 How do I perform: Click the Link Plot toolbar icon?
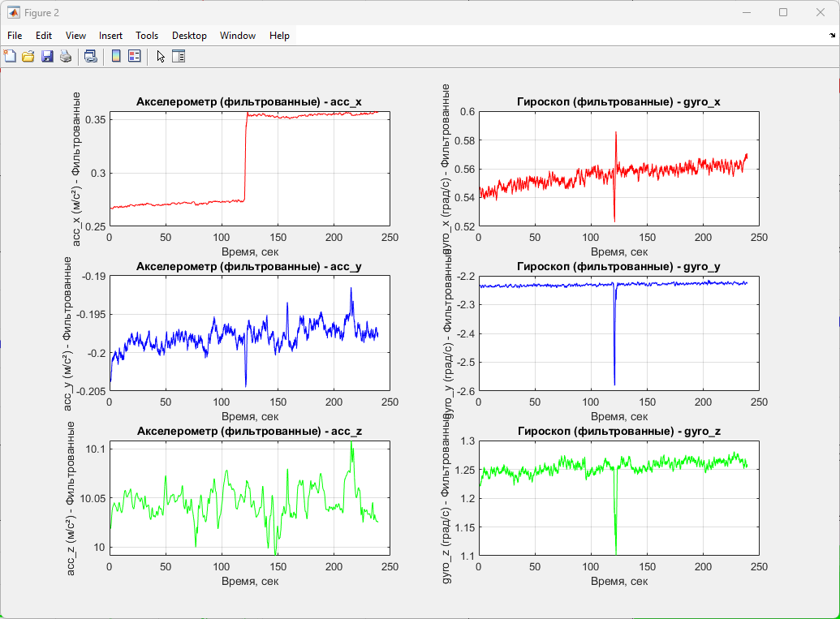click(x=91, y=56)
